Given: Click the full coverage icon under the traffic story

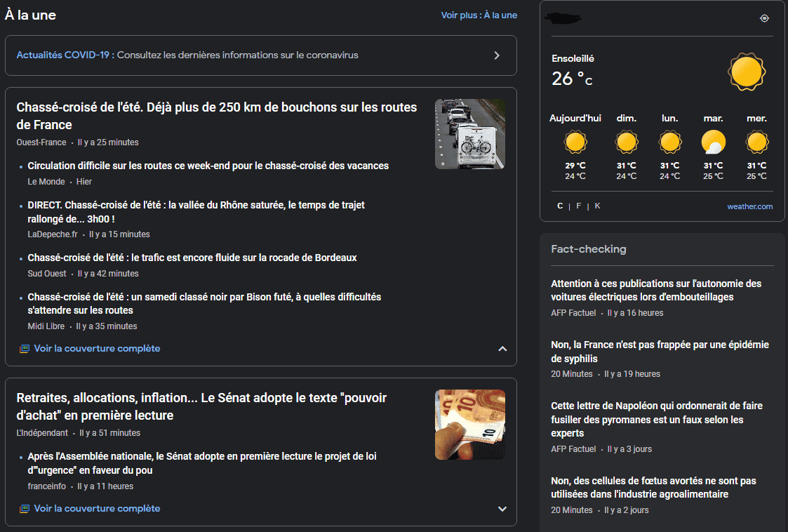Looking at the screenshot, I should coord(25,349).
